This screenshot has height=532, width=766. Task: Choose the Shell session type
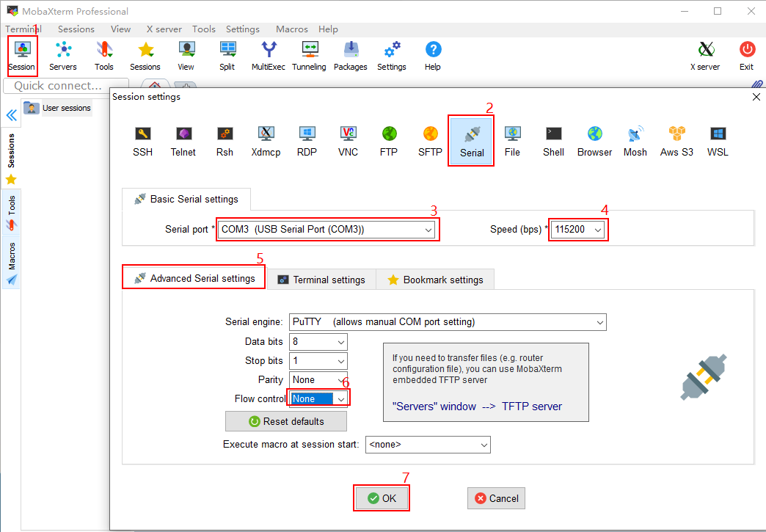coord(553,142)
